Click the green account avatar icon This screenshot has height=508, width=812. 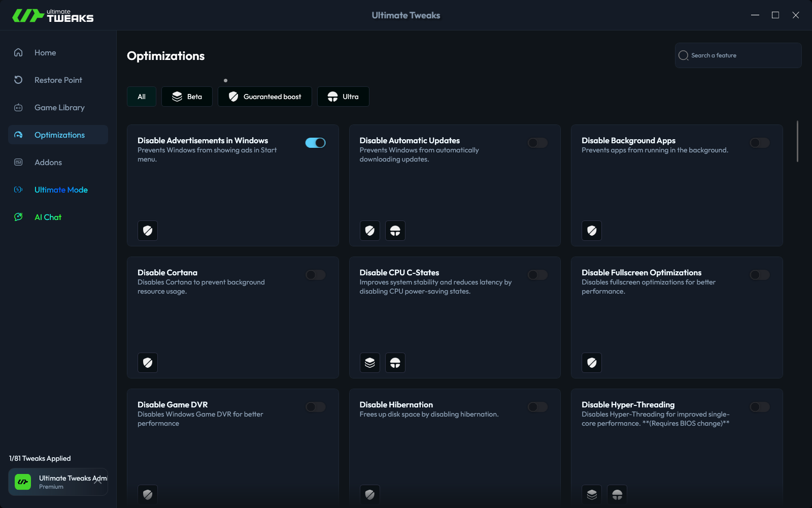pyautogui.click(x=23, y=482)
